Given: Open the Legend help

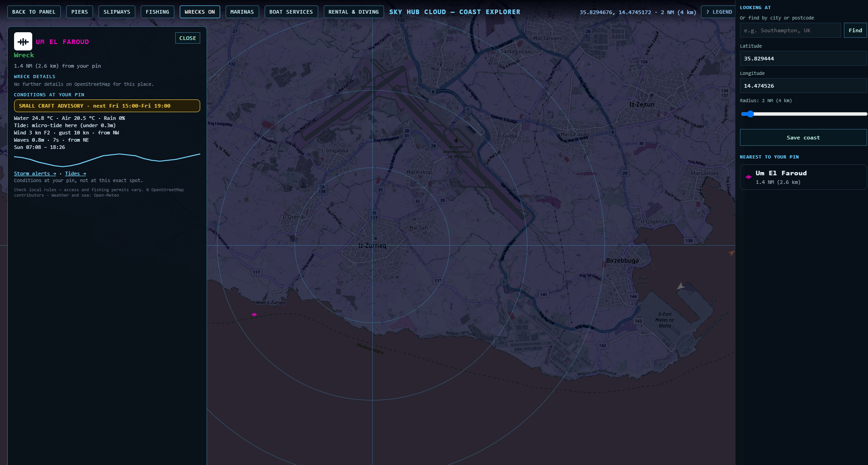Looking at the screenshot, I should (x=719, y=12).
